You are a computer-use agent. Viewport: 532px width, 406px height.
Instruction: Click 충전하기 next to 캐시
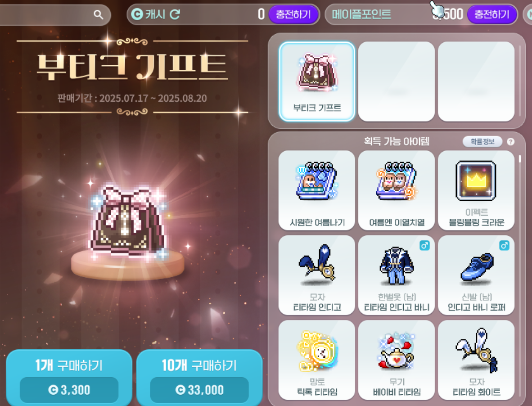293,14
